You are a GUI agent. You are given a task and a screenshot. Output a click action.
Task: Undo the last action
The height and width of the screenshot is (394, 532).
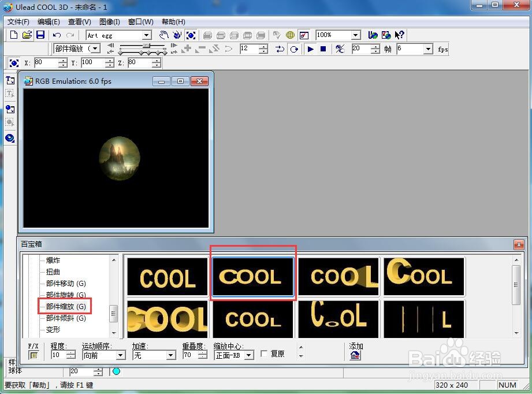pos(57,35)
